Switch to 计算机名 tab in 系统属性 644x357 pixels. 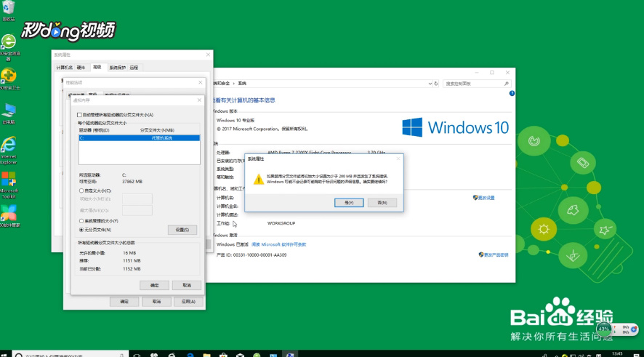[64, 68]
